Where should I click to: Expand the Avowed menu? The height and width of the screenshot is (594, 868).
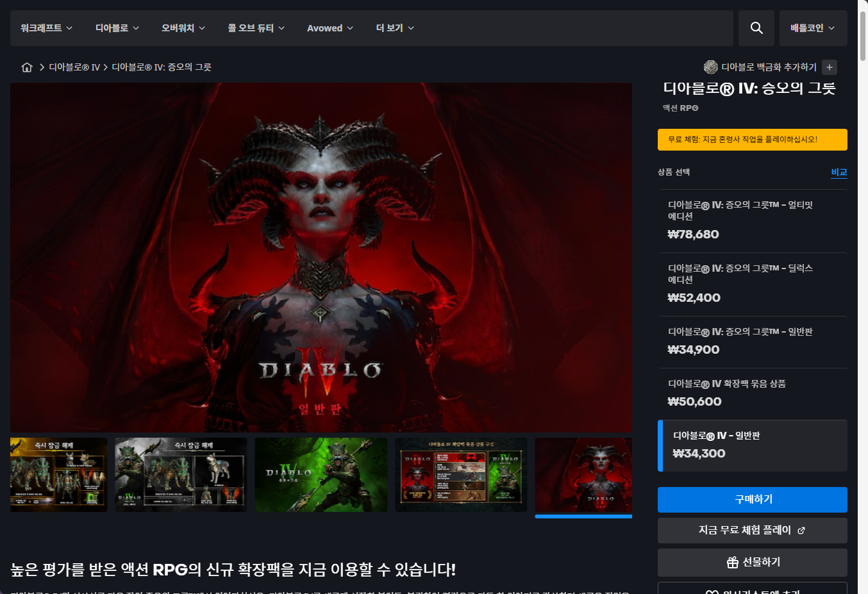point(330,28)
